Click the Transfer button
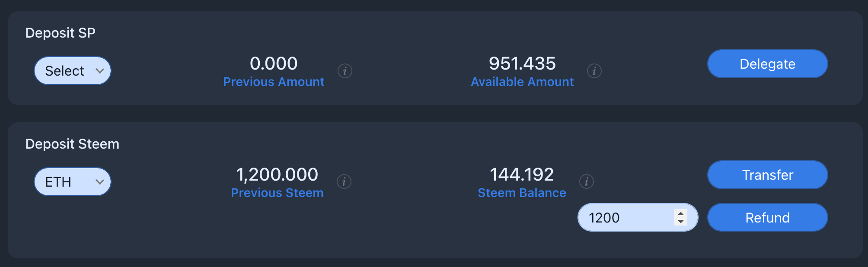 767,175
